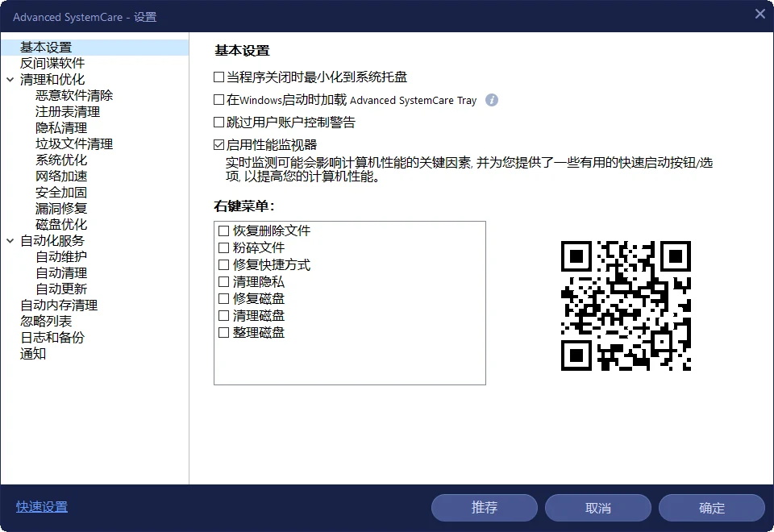Open 自动维护 settings
Viewport: 774px width, 532px height.
pos(61,256)
